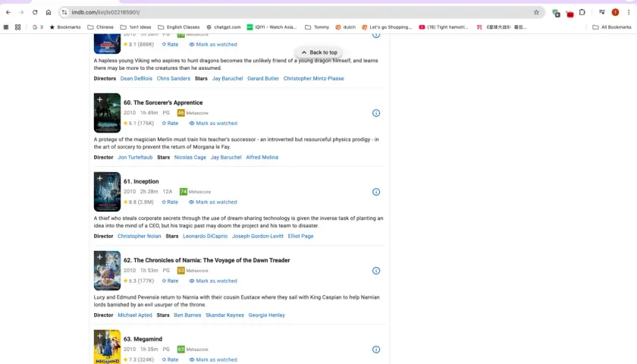This screenshot has width=637, height=364.
Task: Open iQIYI Watch Asia bookmark
Action: click(271, 27)
